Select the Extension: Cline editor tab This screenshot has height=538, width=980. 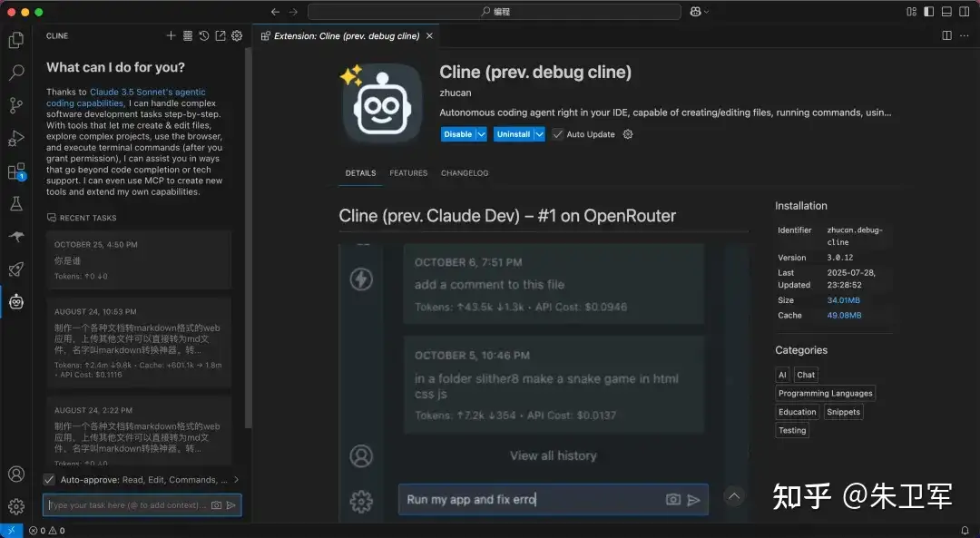click(x=347, y=35)
